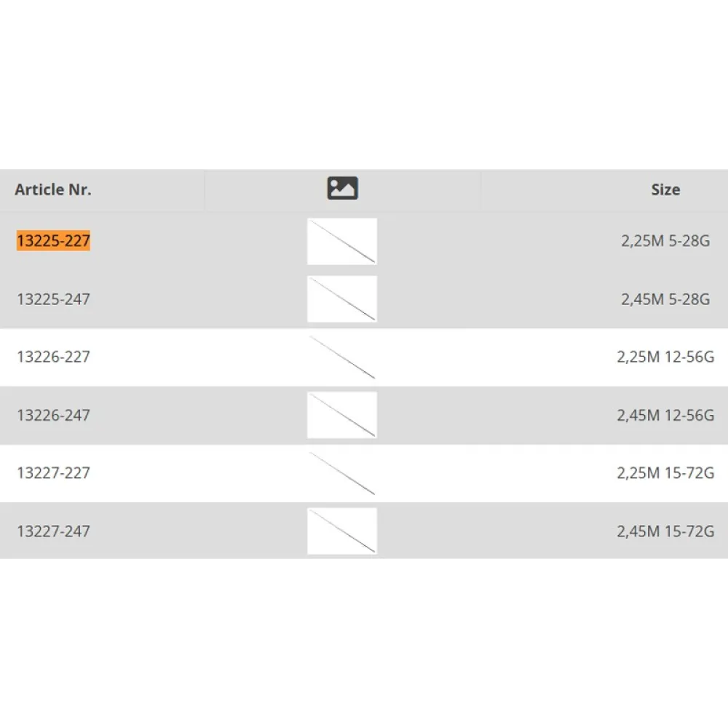The image size is (728, 728).
Task: Click the Size column header
Action: 665,189
